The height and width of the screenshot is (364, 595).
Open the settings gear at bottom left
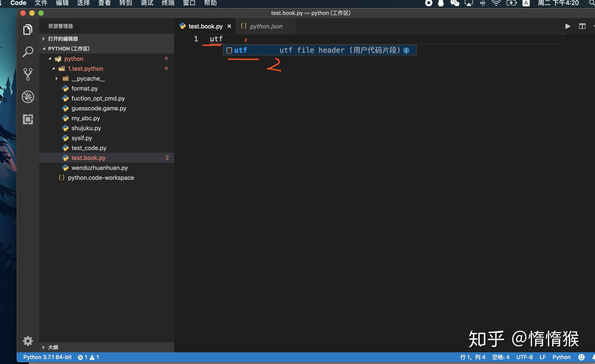pyautogui.click(x=28, y=341)
